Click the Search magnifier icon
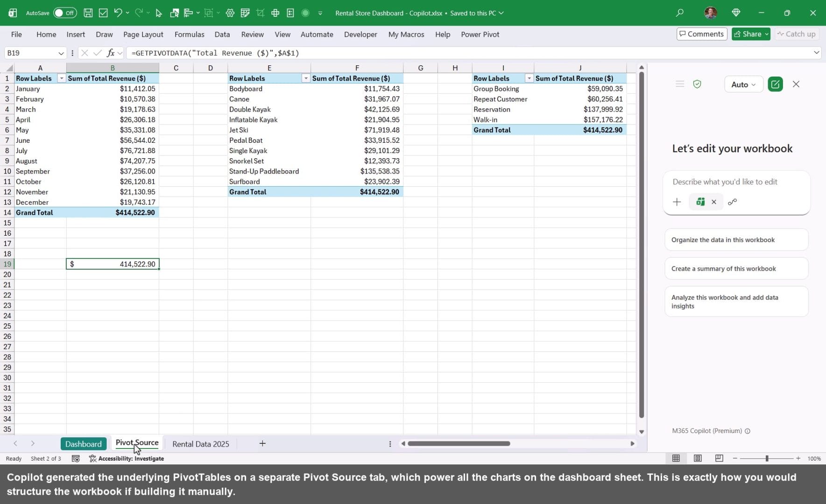The height and width of the screenshot is (504, 826). [x=680, y=13]
